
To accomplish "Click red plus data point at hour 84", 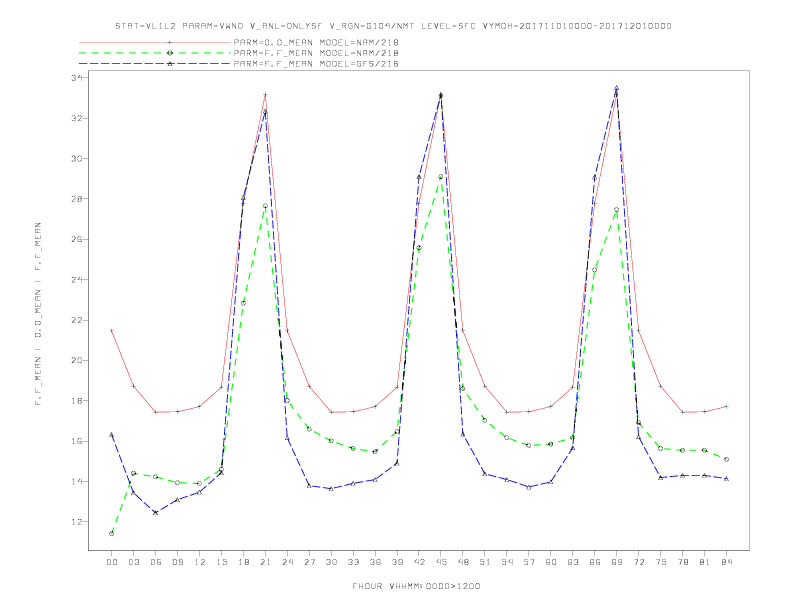I will coord(726,406).
